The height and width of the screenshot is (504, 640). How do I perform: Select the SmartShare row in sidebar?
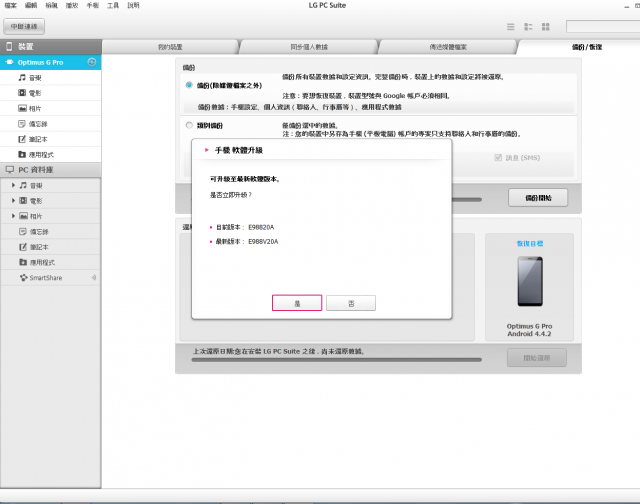(51, 278)
